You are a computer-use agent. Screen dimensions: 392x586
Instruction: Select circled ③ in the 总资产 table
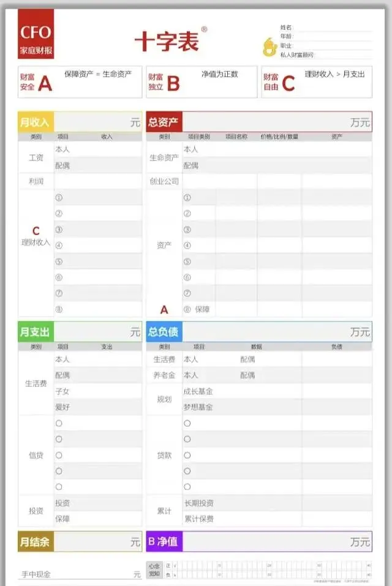coord(187,230)
